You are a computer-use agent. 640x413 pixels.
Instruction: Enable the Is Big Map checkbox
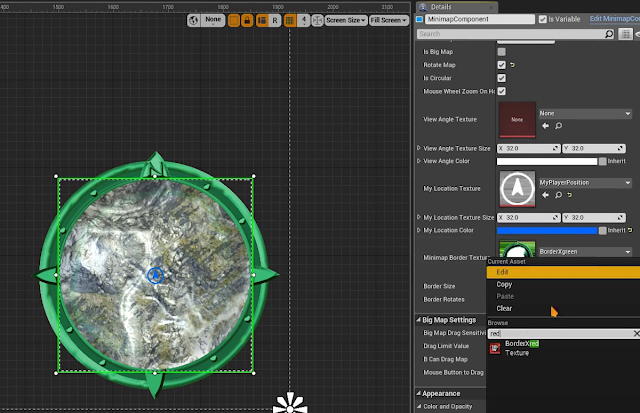point(501,52)
